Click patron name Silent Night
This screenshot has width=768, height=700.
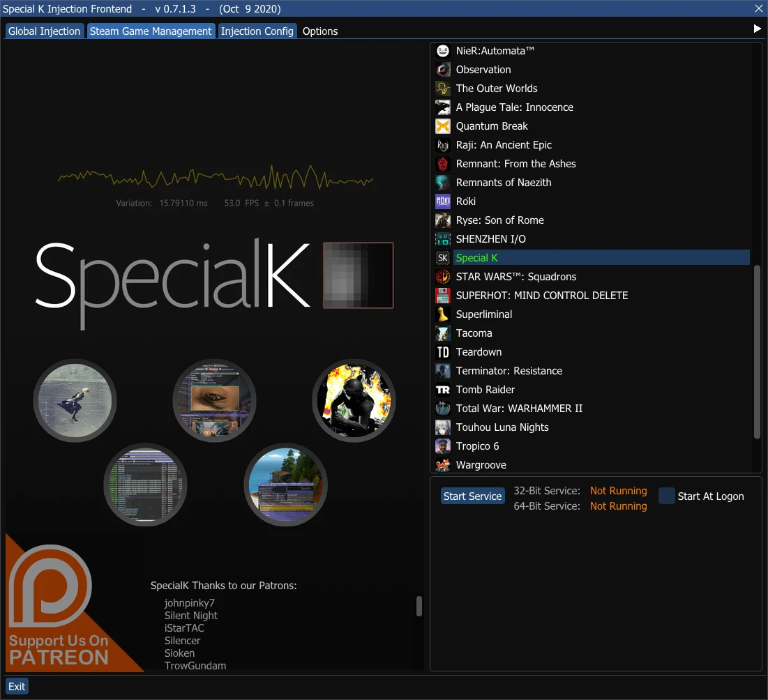point(191,616)
